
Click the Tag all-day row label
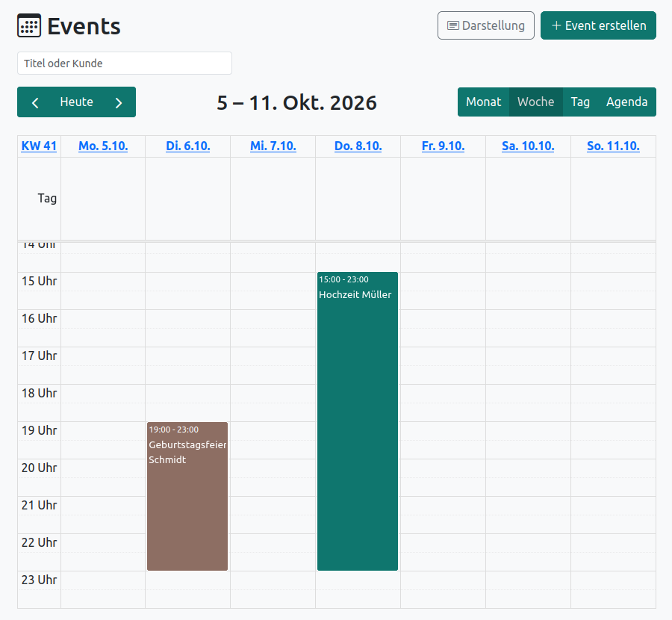[x=47, y=199]
